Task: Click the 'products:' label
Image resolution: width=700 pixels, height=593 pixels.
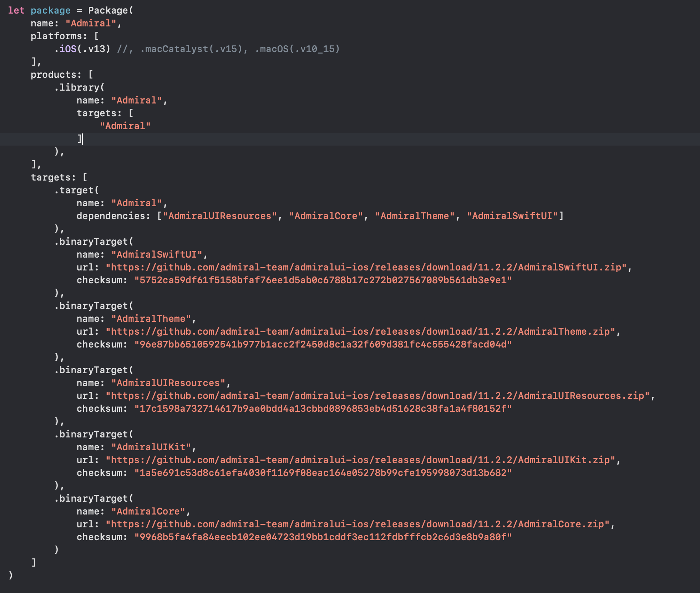Action: [56, 75]
